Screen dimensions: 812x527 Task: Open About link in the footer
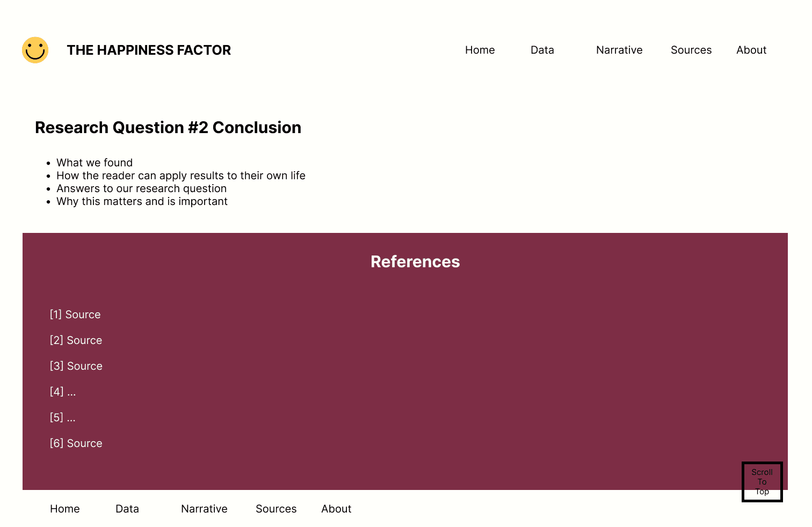336,509
